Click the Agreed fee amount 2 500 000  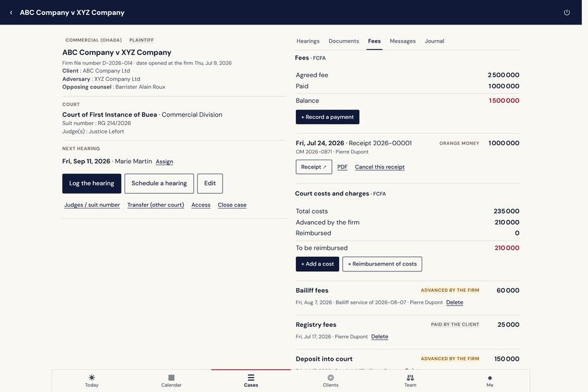504,75
